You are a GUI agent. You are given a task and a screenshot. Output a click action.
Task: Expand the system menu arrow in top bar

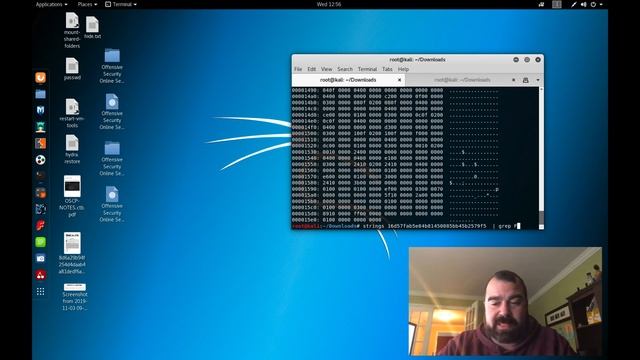coord(601,4)
